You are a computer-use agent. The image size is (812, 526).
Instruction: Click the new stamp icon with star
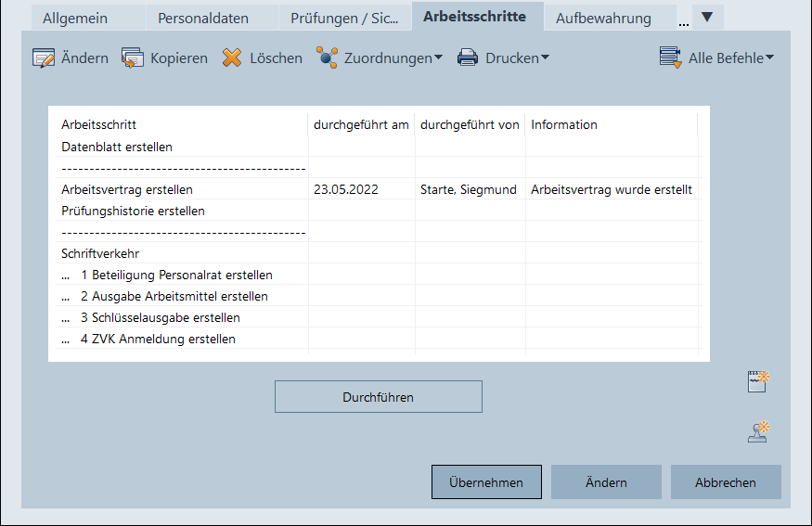[x=760, y=431]
